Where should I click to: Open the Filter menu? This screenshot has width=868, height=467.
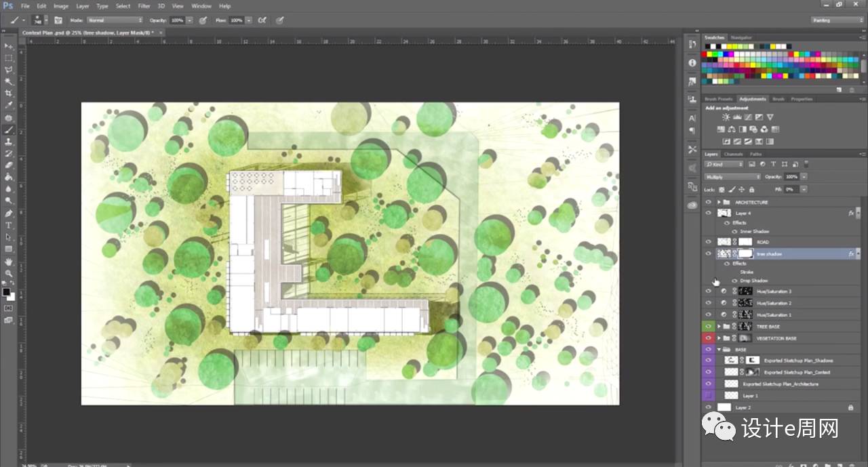144,6
